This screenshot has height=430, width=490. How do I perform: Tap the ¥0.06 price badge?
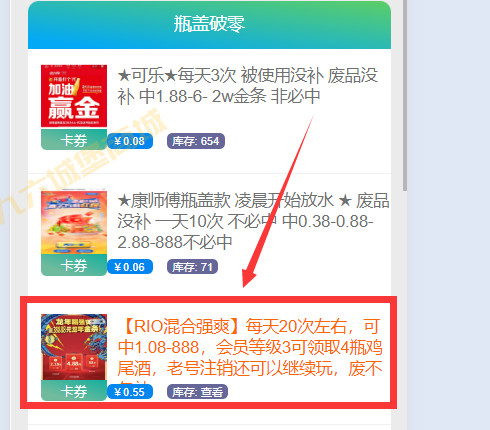(130, 267)
